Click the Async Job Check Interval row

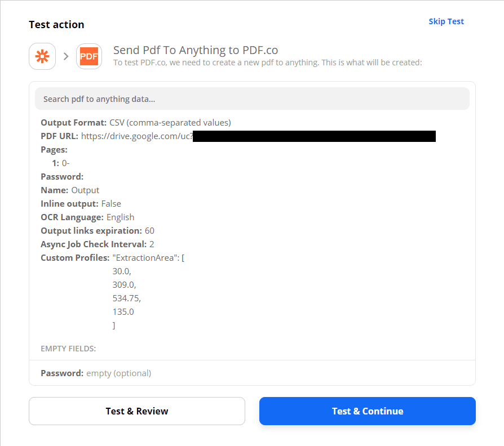pos(98,244)
